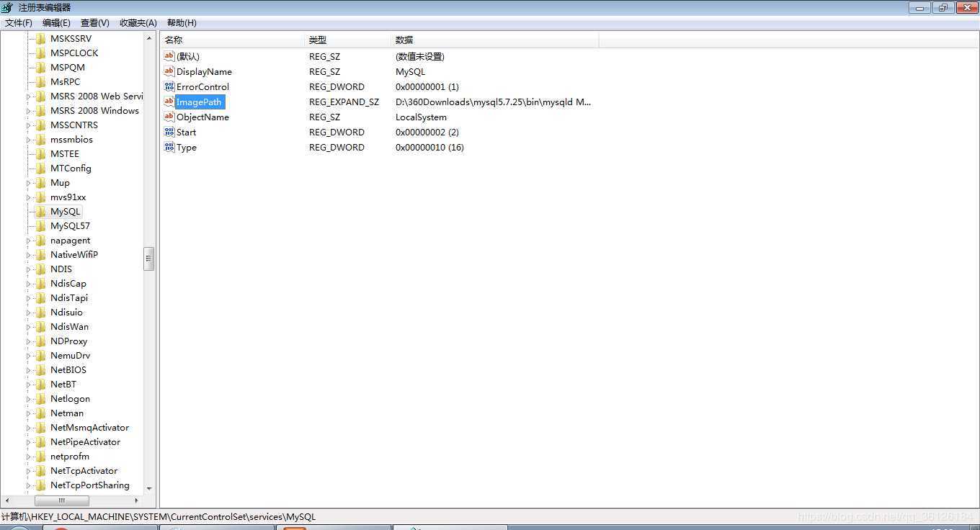
Task: Click the tree horizontal scroll-left arrow
Action: coord(8,500)
